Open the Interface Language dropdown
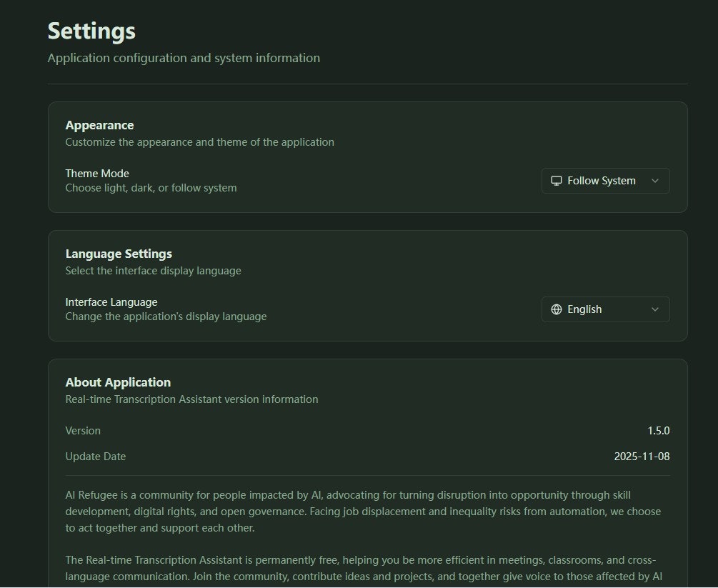Screen dimensions: 718x588 tap(605, 309)
